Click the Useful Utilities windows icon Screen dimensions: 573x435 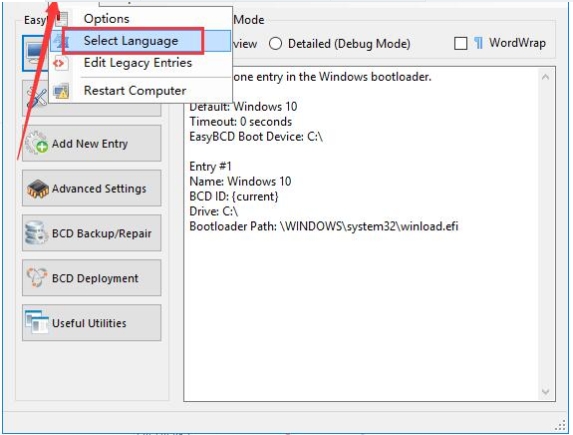[37, 322]
